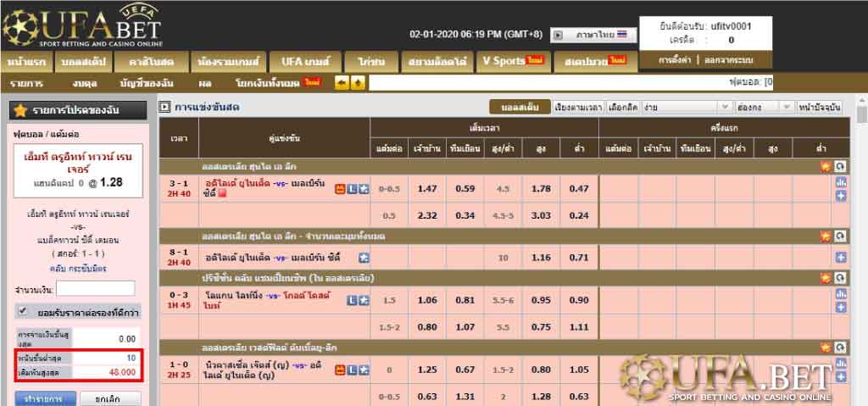The image size is (868, 406).
Task: Click plus icon to expand 0-3 match markets
Action: coord(841,307)
